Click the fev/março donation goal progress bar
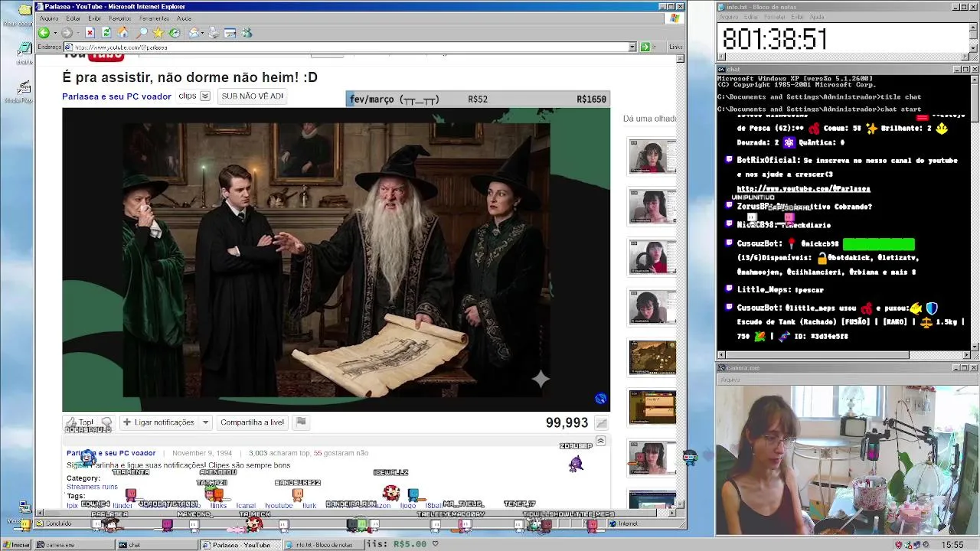Image resolution: width=980 pixels, height=551 pixels. pyautogui.click(x=478, y=99)
